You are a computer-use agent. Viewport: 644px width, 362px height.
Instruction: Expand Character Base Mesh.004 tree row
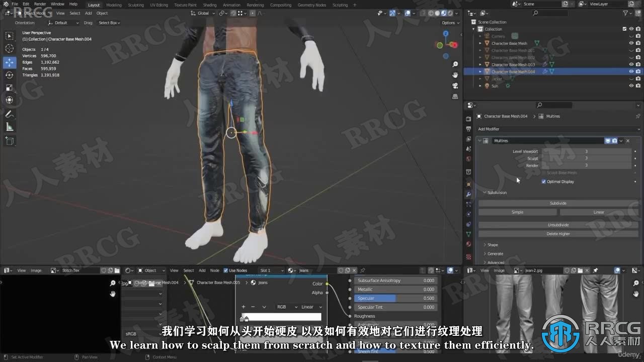pos(480,71)
